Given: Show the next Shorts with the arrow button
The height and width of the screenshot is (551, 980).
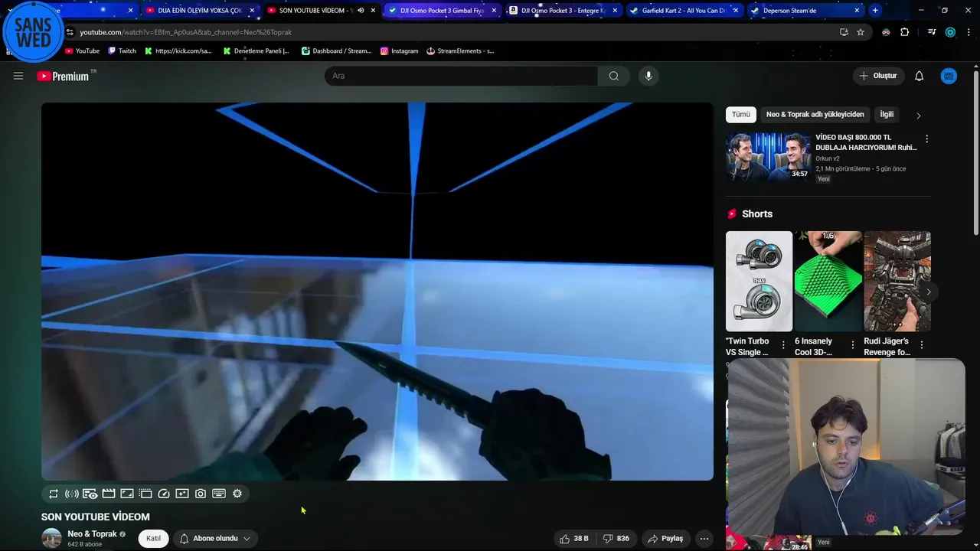Looking at the screenshot, I should coord(928,292).
